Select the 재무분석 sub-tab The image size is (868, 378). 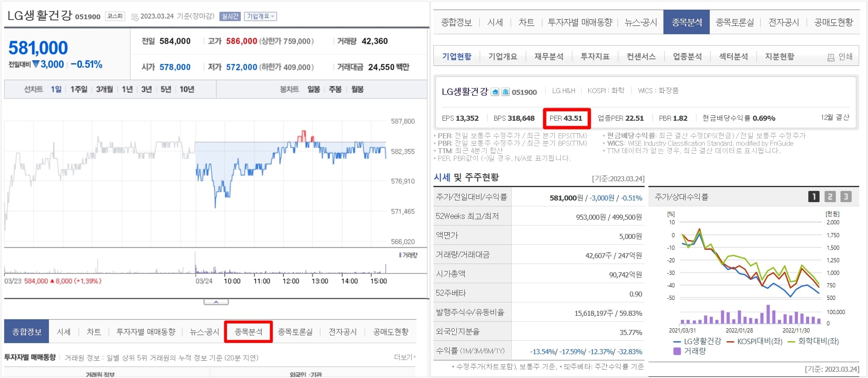coord(549,56)
